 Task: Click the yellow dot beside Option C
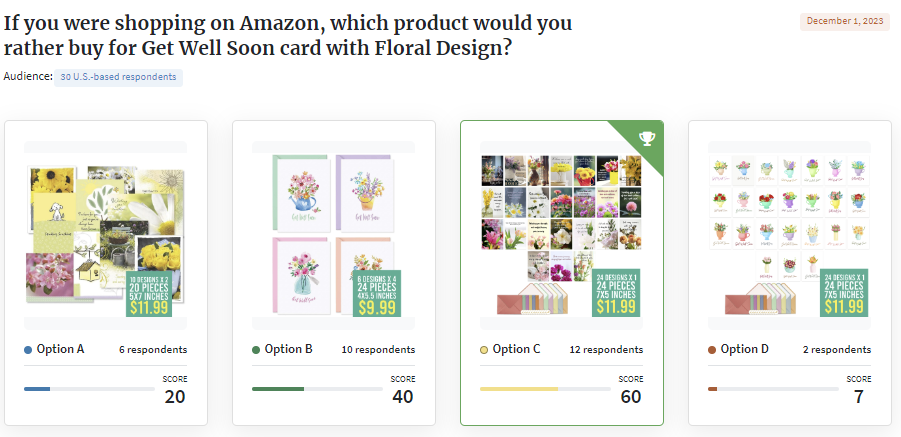(x=484, y=350)
